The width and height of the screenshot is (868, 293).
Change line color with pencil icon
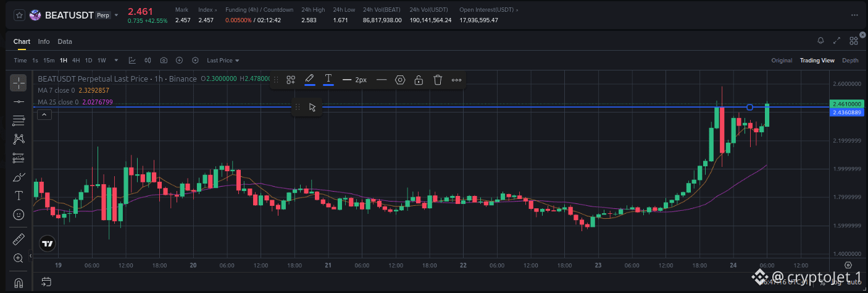[310, 80]
